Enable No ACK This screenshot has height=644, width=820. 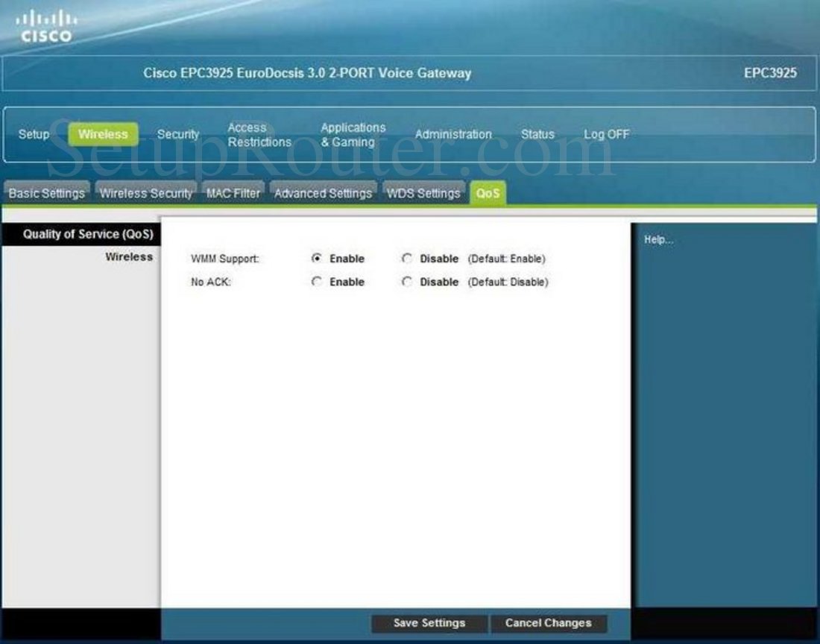[x=317, y=282]
